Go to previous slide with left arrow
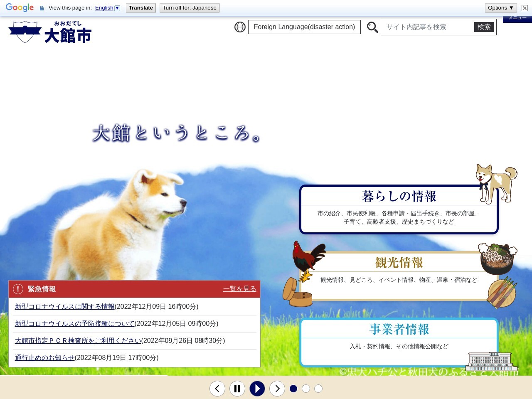 point(217,389)
